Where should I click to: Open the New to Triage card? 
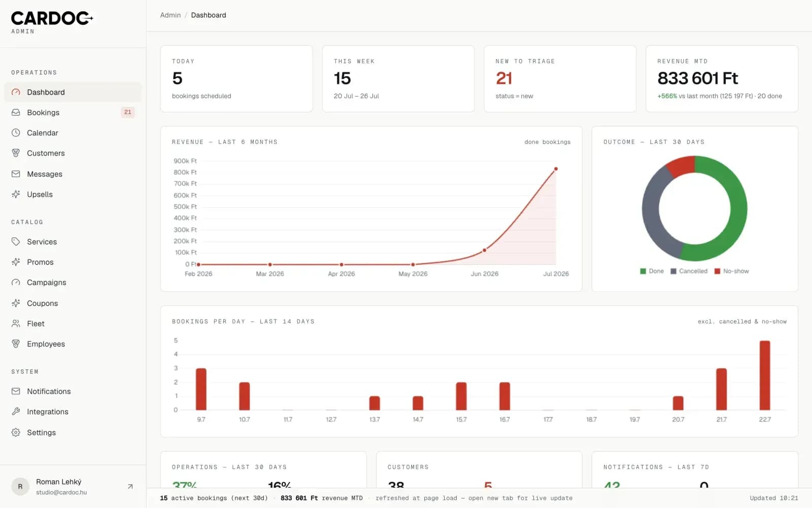[560, 79]
